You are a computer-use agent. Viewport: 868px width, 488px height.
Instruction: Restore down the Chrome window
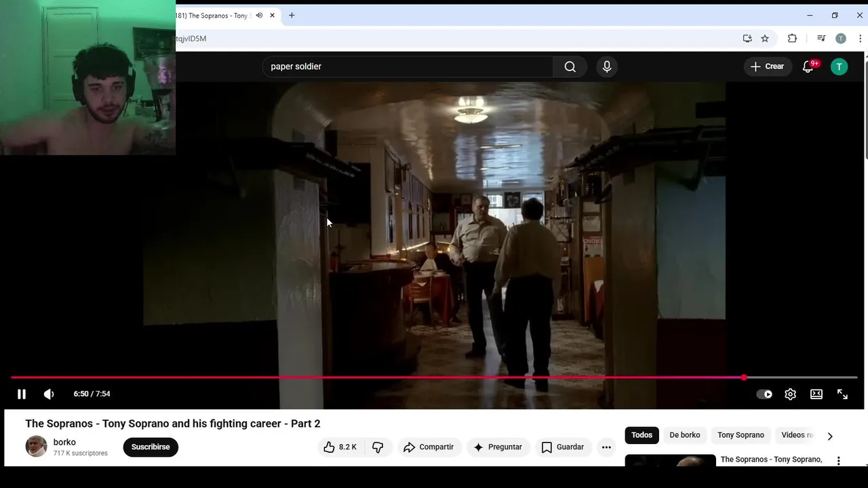coord(835,16)
